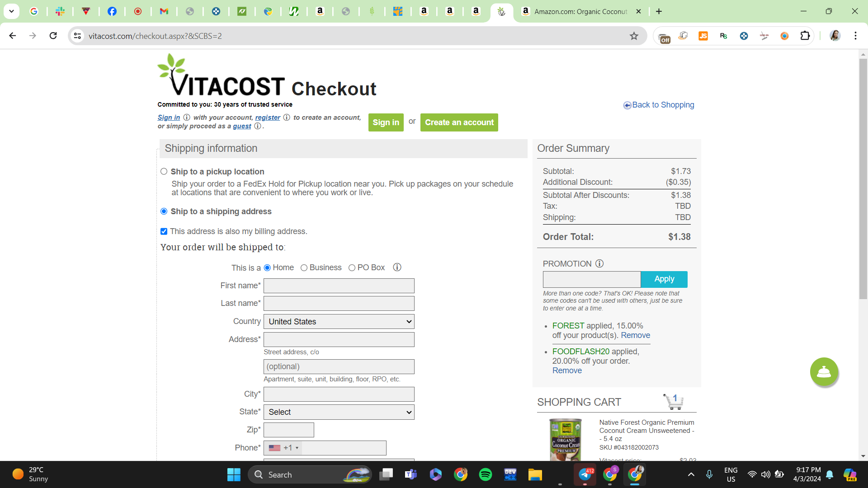Click the info icon beside 'guest' link
Screen dimensions: 868x488
(258, 126)
